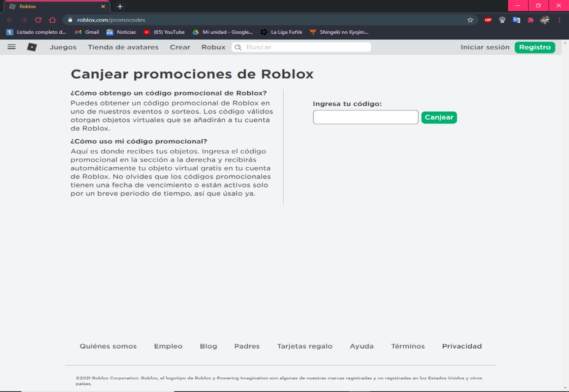Viewport: 569px width, 392px height.
Task: Click the Roblox logo in the navbar
Action: [x=31, y=47]
